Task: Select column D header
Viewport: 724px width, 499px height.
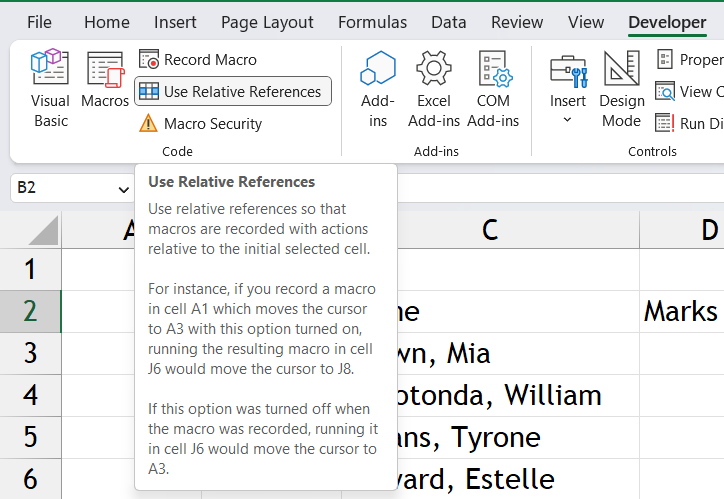Action: [682, 229]
